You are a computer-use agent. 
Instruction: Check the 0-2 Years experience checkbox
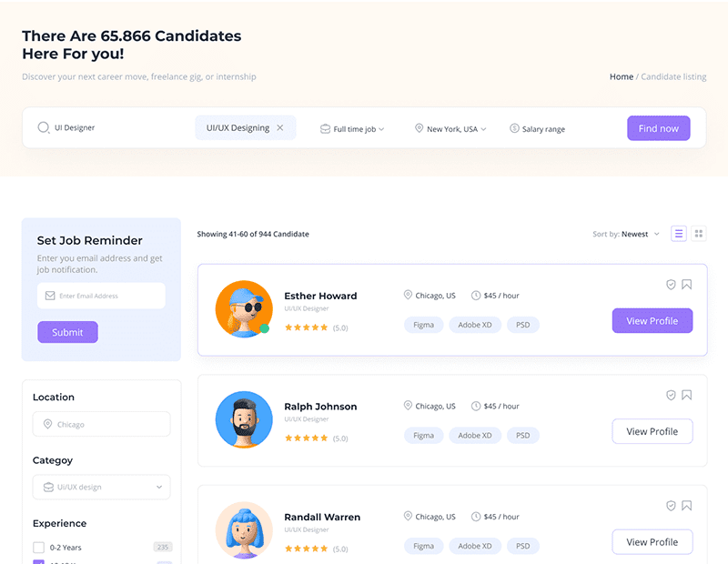(38, 548)
